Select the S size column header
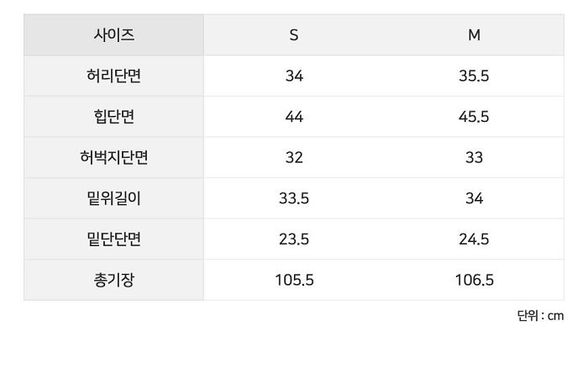The width and height of the screenshot is (588, 368). click(294, 35)
